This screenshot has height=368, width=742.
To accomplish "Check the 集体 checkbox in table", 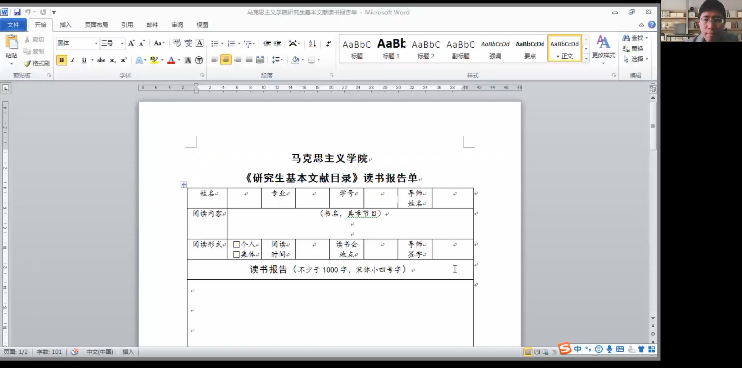I will (237, 254).
